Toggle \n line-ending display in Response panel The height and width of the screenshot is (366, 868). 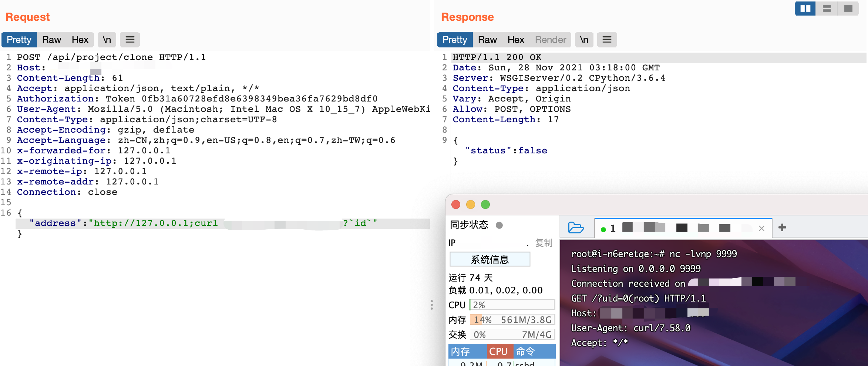click(584, 39)
